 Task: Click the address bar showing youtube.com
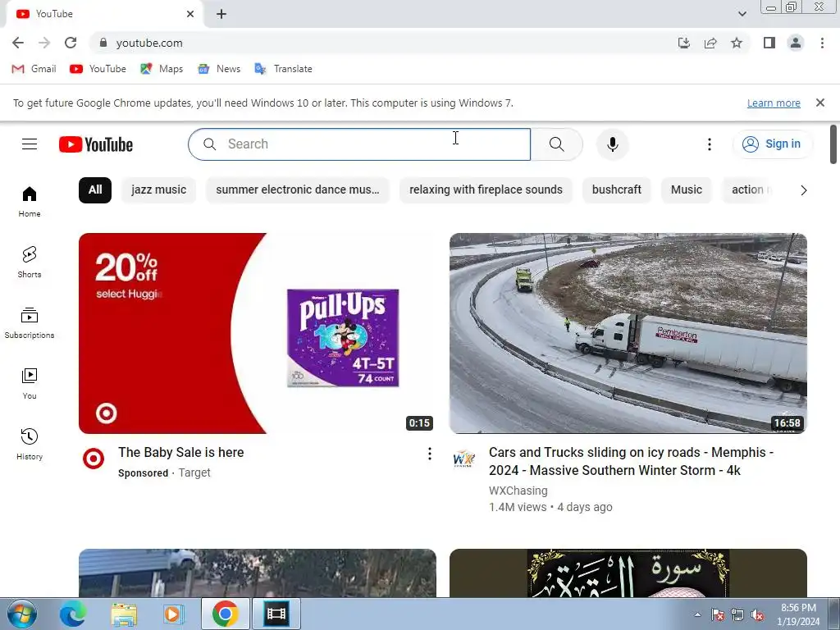click(x=379, y=43)
